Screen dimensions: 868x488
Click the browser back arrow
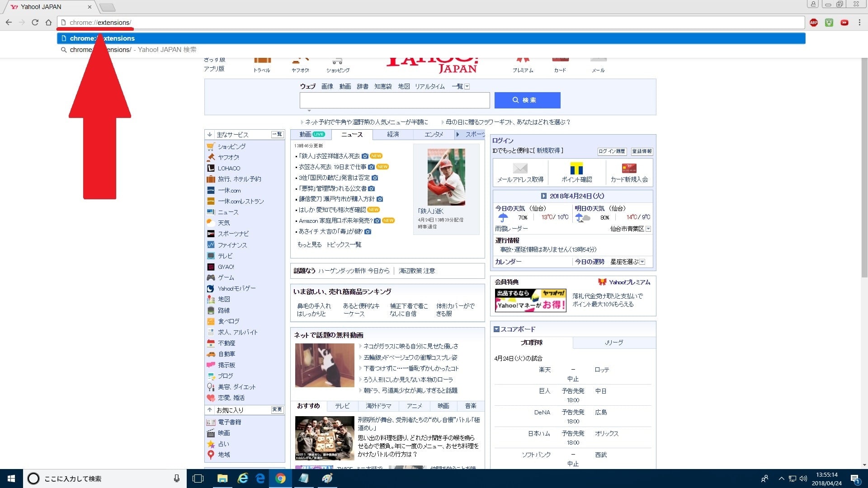click(9, 22)
